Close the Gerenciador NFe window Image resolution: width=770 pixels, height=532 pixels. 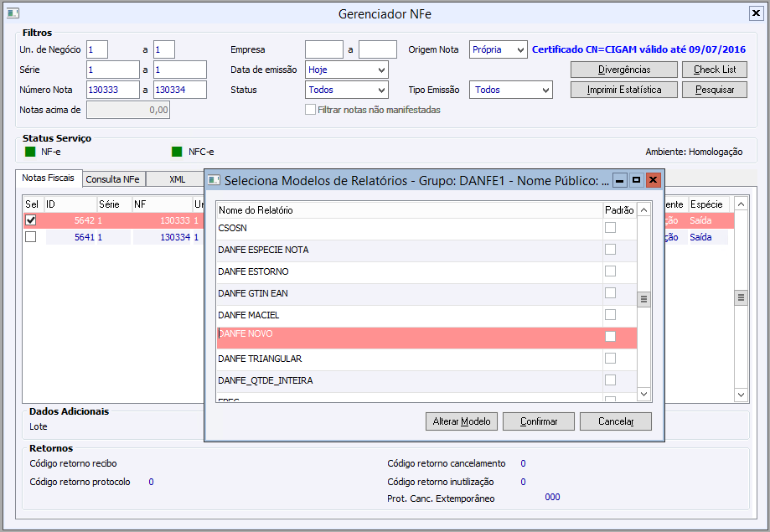[756, 13]
